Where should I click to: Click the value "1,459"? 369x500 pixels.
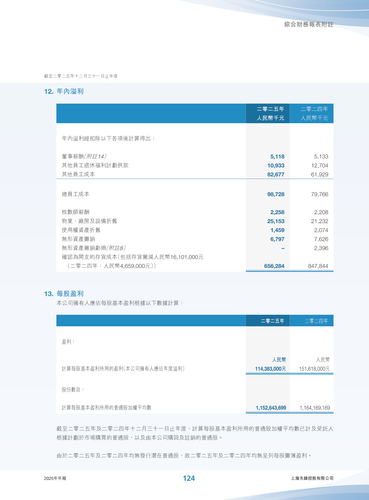[x=277, y=230]
